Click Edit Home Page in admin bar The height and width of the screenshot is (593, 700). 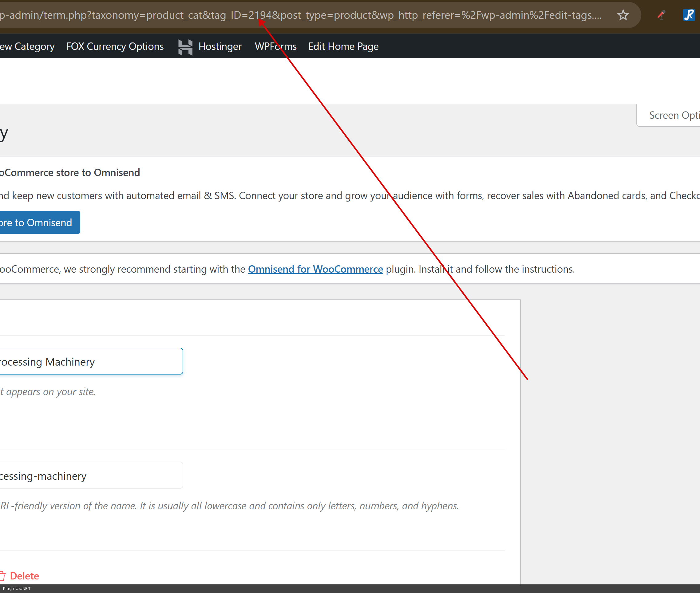pyautogui.click(x=343, y=46)
